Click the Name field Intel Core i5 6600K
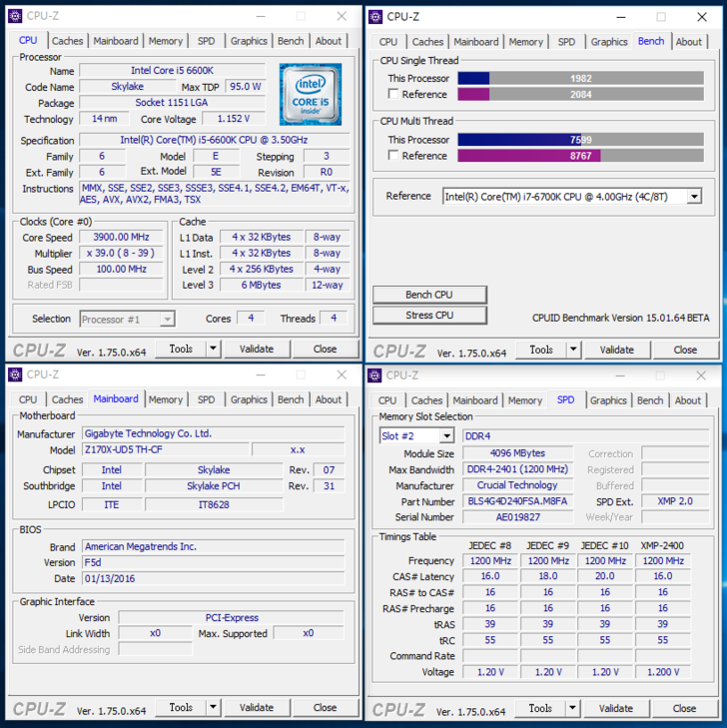This screenshot has width=727, height=728. tap(172, 71)
